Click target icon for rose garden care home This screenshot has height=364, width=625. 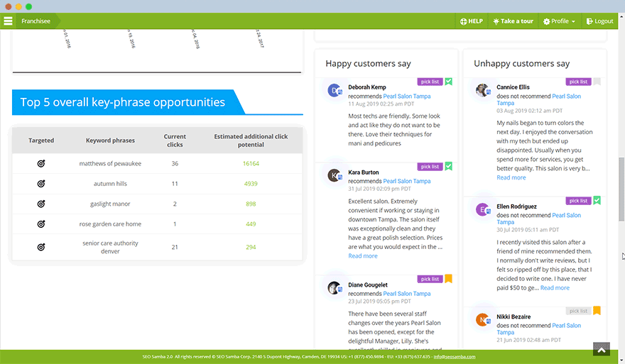(x=41, y=224)
